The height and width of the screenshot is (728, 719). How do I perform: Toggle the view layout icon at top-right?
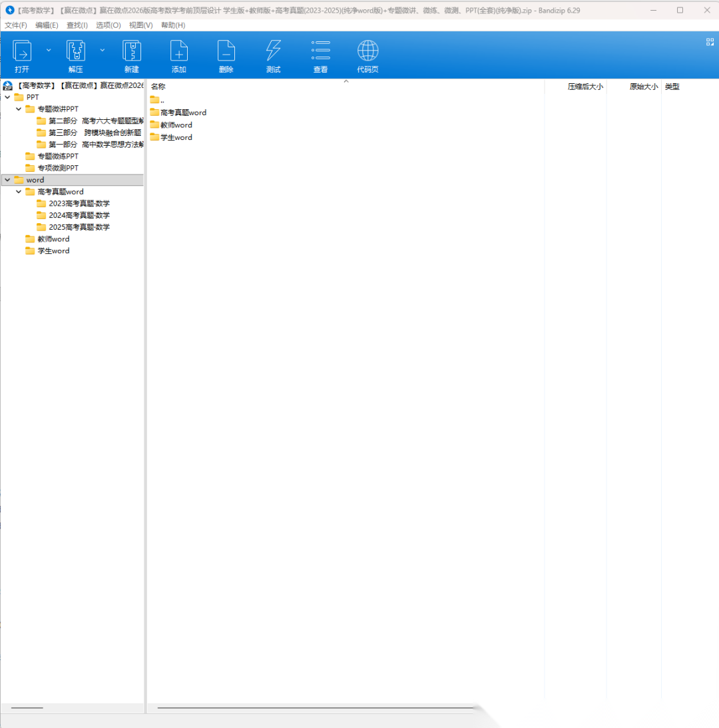(710, 42)
